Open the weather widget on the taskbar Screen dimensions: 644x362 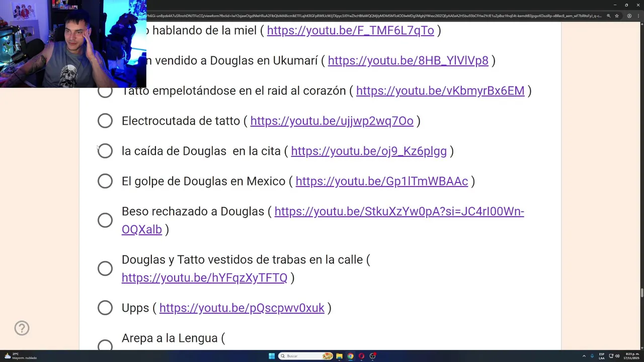pyautogui.click(x=20, y=356)
